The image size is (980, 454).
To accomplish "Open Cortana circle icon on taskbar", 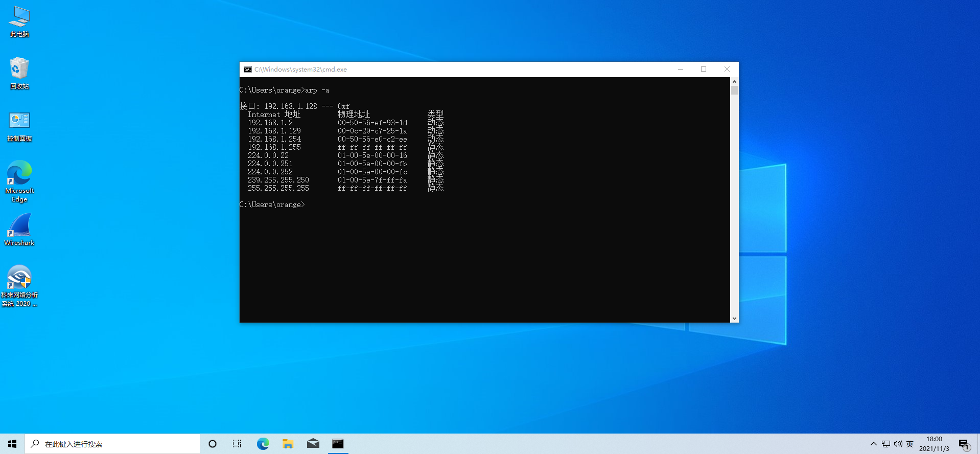I will point(213,444).
